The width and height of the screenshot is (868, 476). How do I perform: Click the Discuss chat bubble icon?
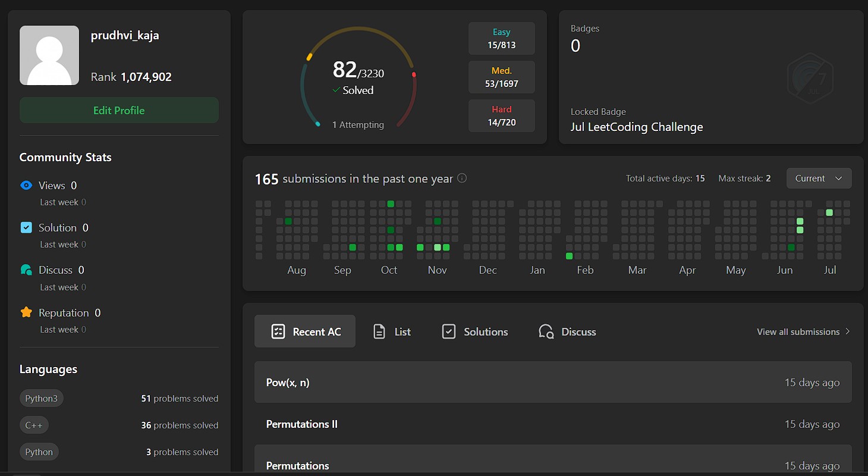[26, 270]
